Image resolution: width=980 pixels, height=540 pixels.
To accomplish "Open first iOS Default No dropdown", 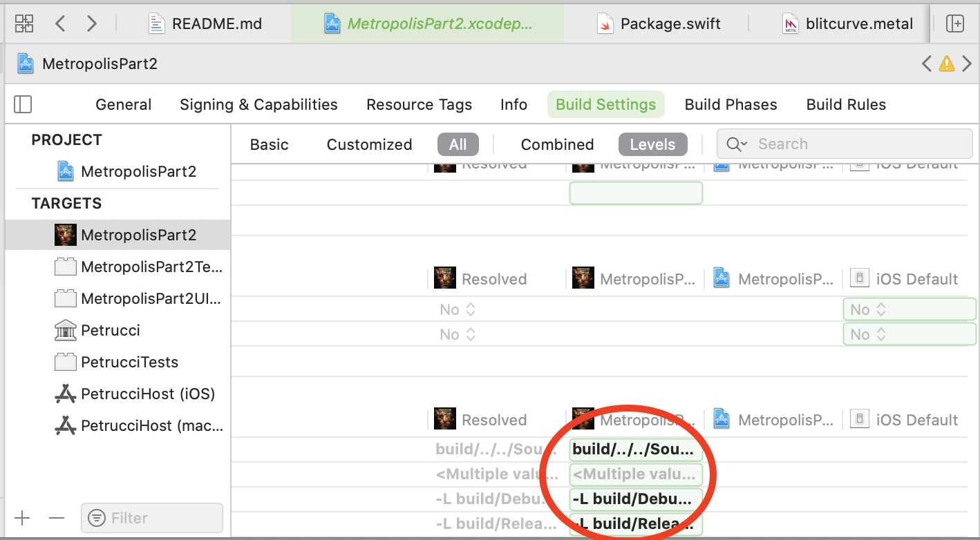I will click(x=910, y=309).
